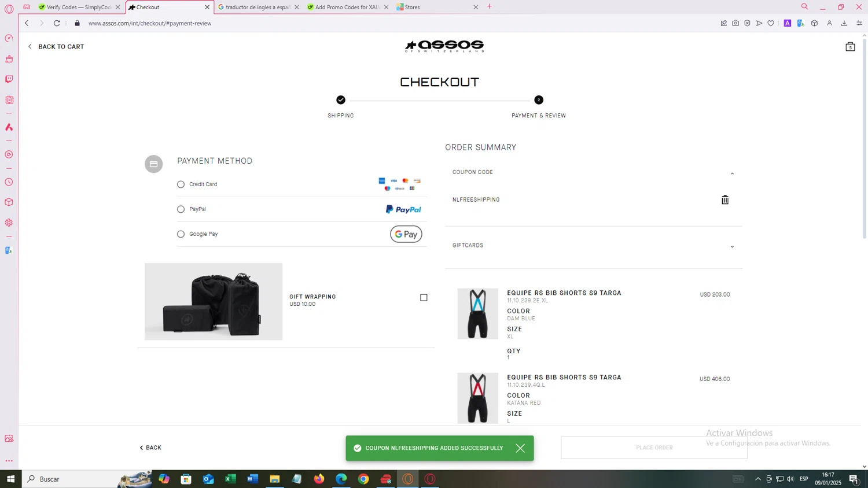868x488 pixels.
Task: Dismiss the coupon added success notification
Action: (x=520, y=448)
